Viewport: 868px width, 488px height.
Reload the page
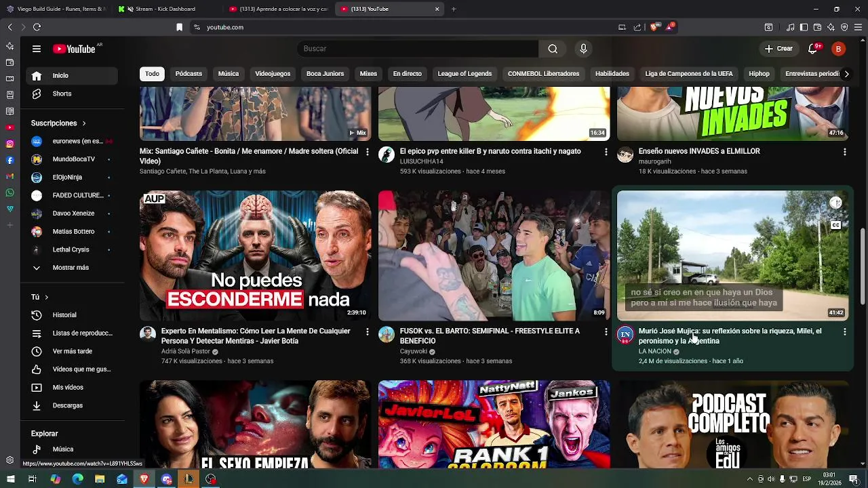coord(37,27)
